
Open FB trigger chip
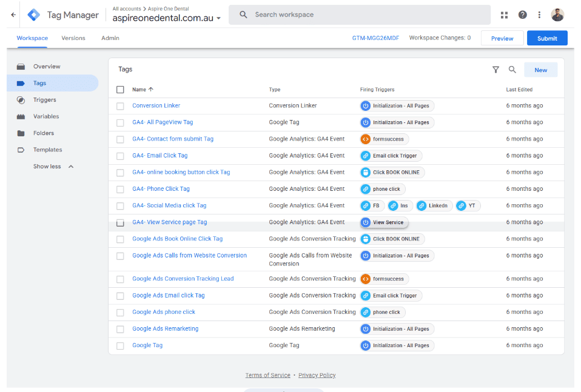click(x=372, y=206)
